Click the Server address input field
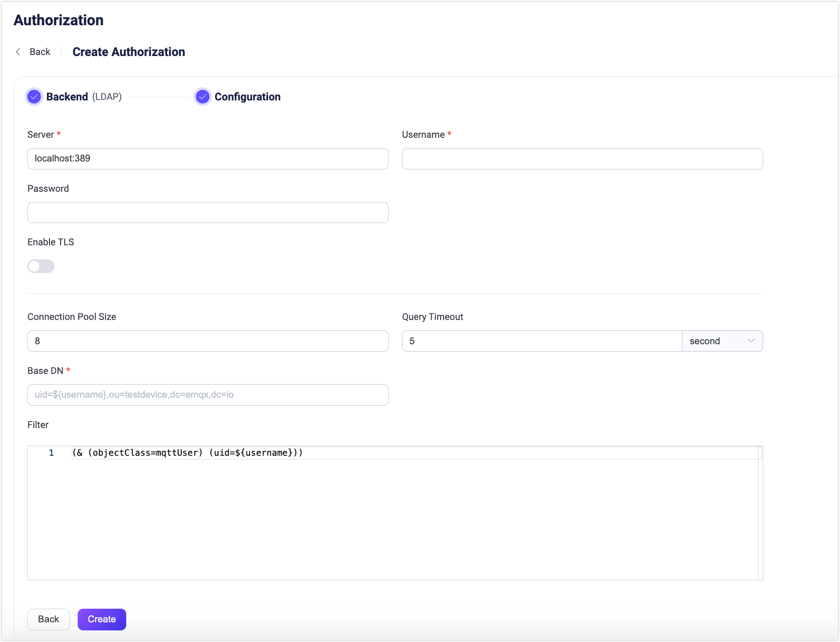This screenshot has height=642, width=840. pos(207,158)
